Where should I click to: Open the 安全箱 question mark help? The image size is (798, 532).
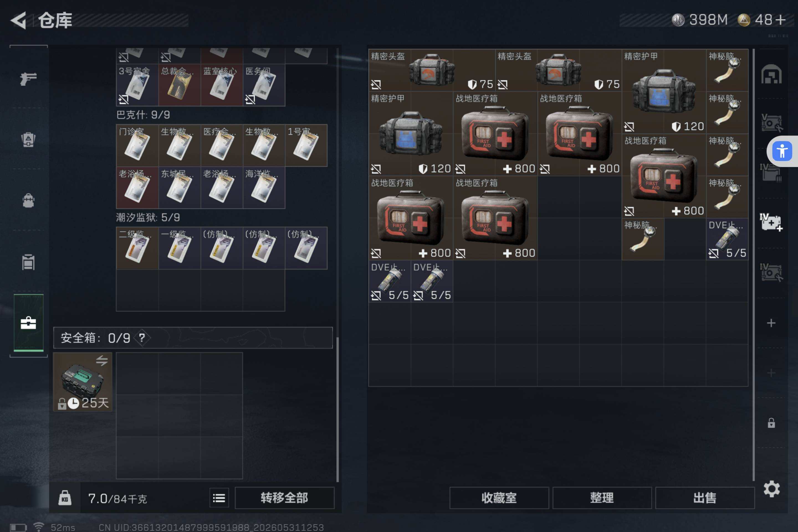(142, 337)
